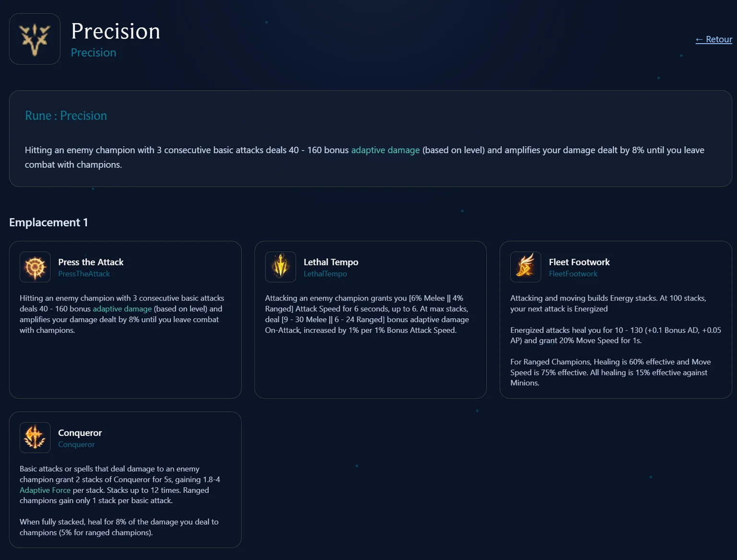The image size is (737, 560).
Task: Click the Conqueror rune icon
Action: 35,438
